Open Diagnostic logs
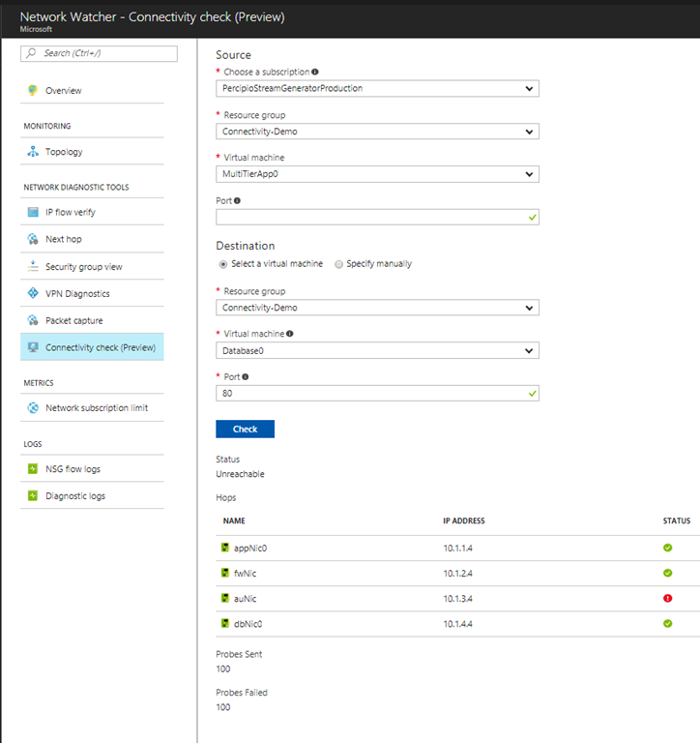The image size is (700, 743). (92, 495)
